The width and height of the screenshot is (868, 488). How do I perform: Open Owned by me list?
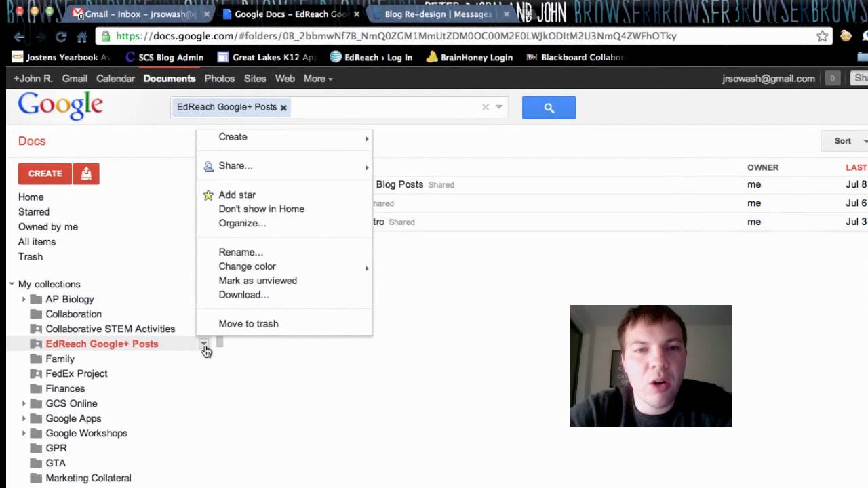click(x=48, y=226)
